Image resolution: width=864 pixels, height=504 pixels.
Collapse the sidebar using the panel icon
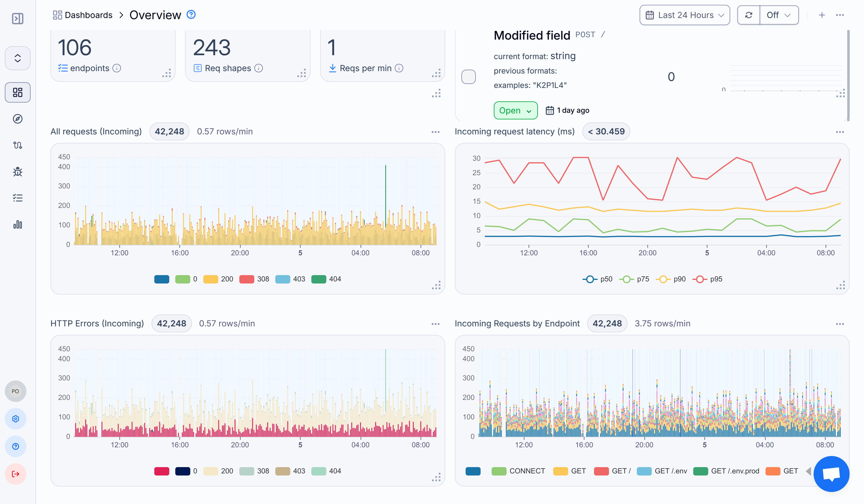pyautogui.click(x=17, y=19)
